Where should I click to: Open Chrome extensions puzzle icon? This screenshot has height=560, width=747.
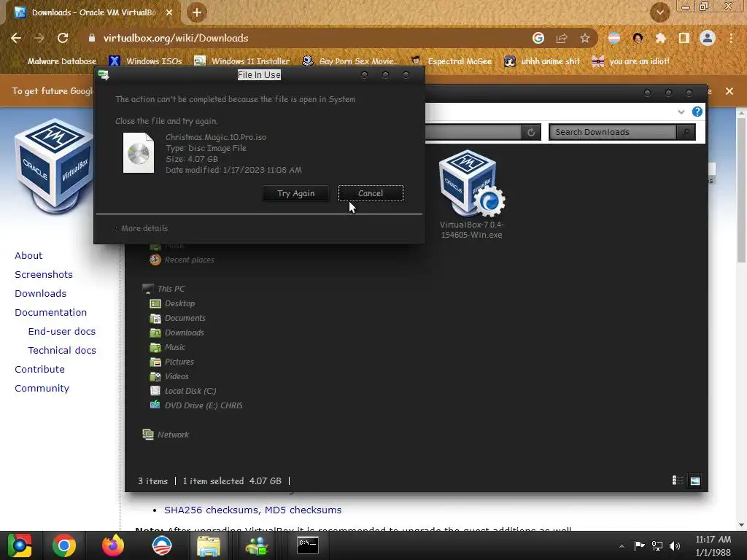661,38
